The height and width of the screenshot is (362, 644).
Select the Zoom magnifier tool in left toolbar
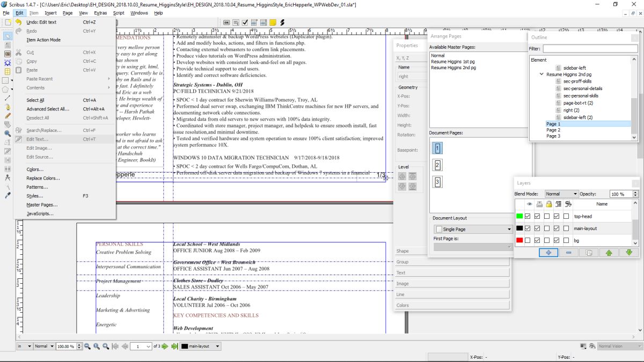pyautogui.click(x=8, y=133)
